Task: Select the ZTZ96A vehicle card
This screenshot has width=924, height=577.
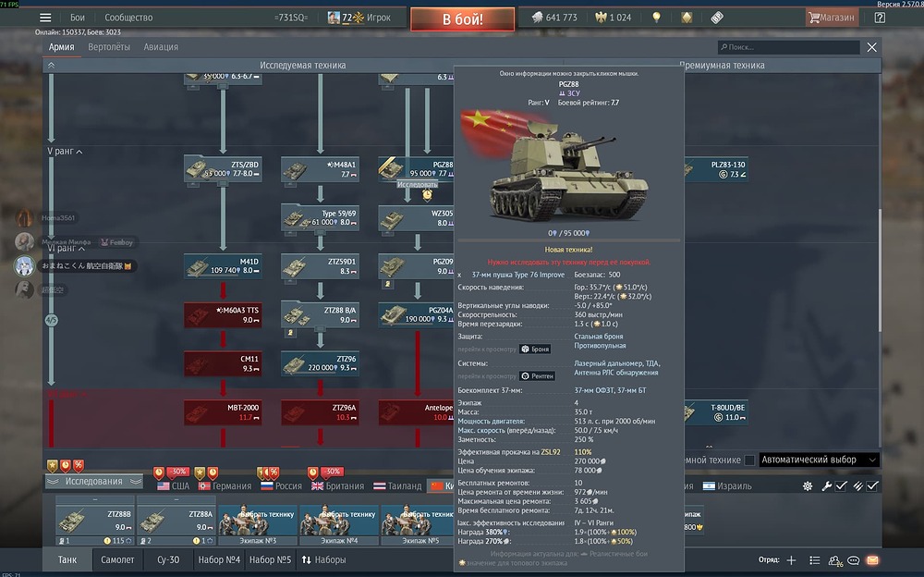Action: (320, 412)
